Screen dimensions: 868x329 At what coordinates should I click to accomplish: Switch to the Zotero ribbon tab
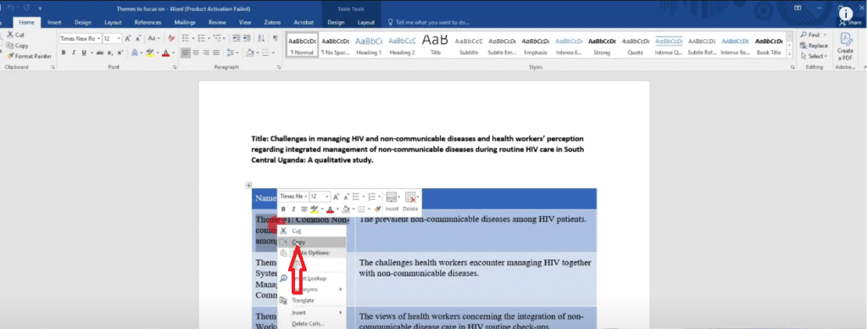[x=271, y=23]
